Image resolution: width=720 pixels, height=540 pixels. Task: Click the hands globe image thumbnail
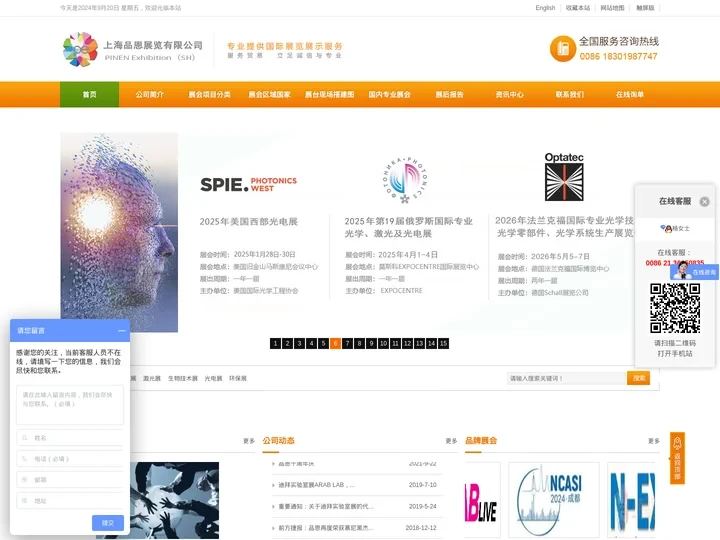pos(174,500)
